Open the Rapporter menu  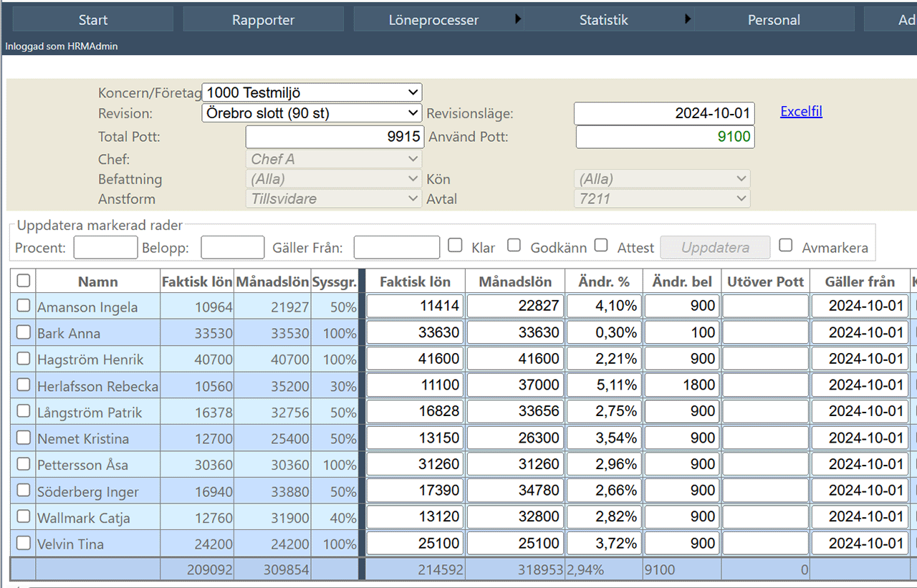[x=263, y=19]
